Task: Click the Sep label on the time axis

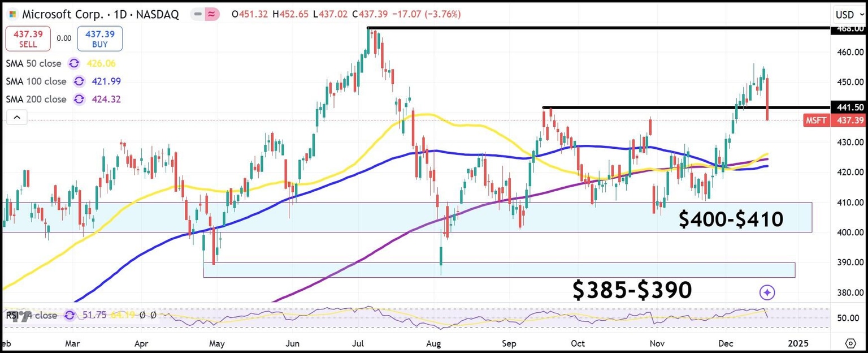Action: [x=510, y=343]
